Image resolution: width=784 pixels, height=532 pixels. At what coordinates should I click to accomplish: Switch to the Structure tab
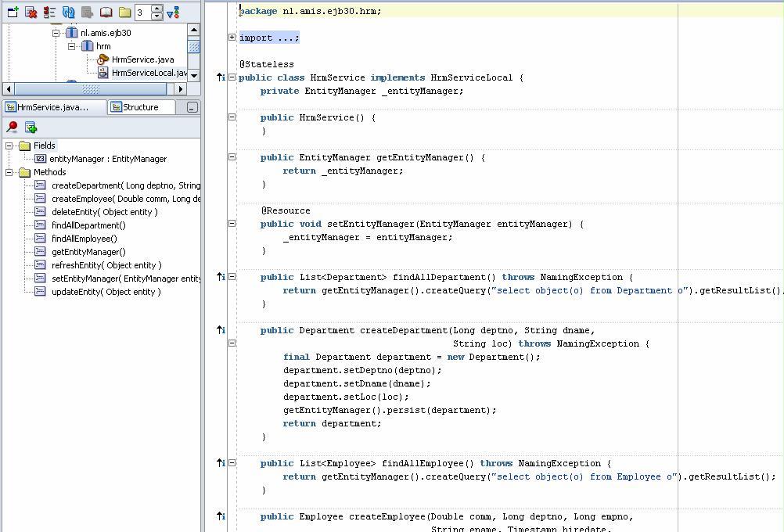point(140,107)
